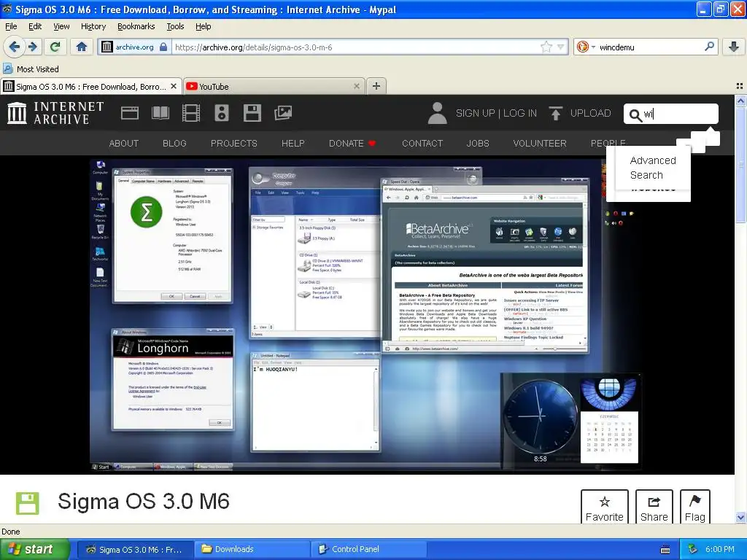Click the SIGN UP link

pos(476,113)
